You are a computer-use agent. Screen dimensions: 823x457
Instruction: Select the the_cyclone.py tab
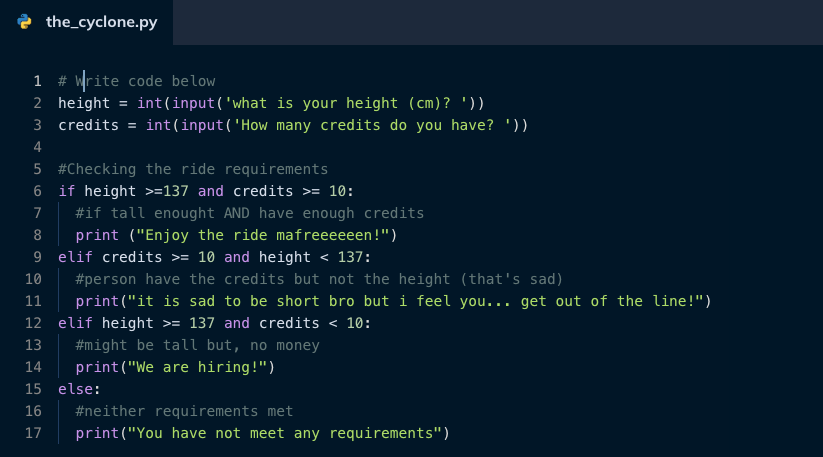pos(86,22)
